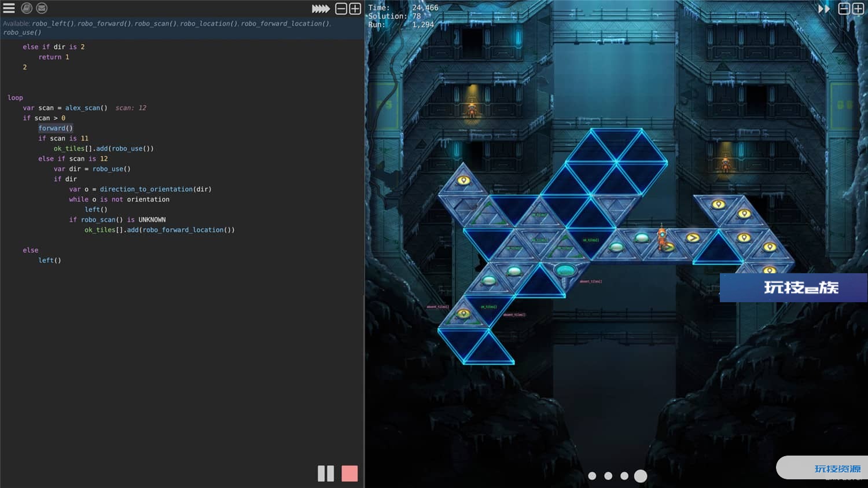Zoom in the game view
The width and height of the screenshot is (868, 488).
[858, 9]
